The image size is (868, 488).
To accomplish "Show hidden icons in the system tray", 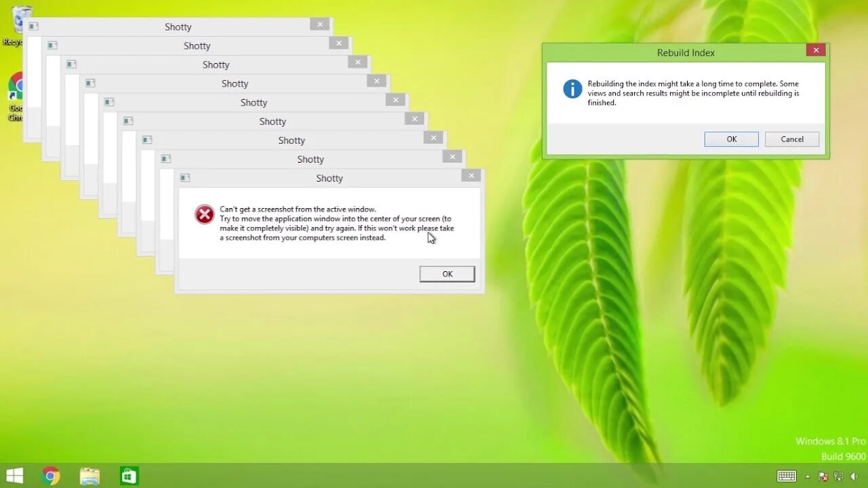I will point(807,476).
